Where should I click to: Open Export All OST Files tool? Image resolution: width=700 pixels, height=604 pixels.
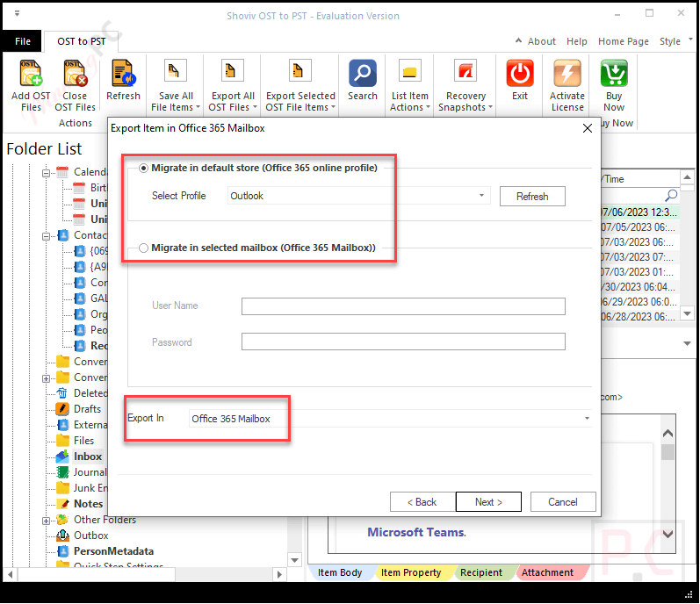(233, 86)
